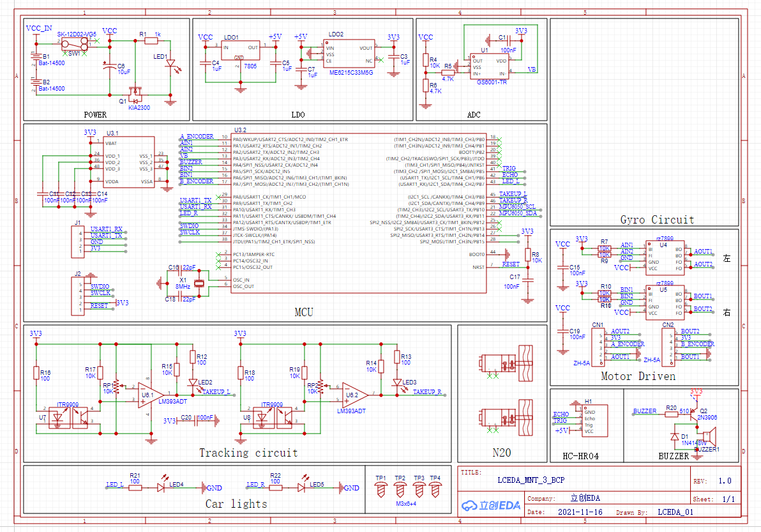Select the title text 'LCEDA_MNT_3_BCP'
This screenshot has width=761, height=532.
[531, 480]
